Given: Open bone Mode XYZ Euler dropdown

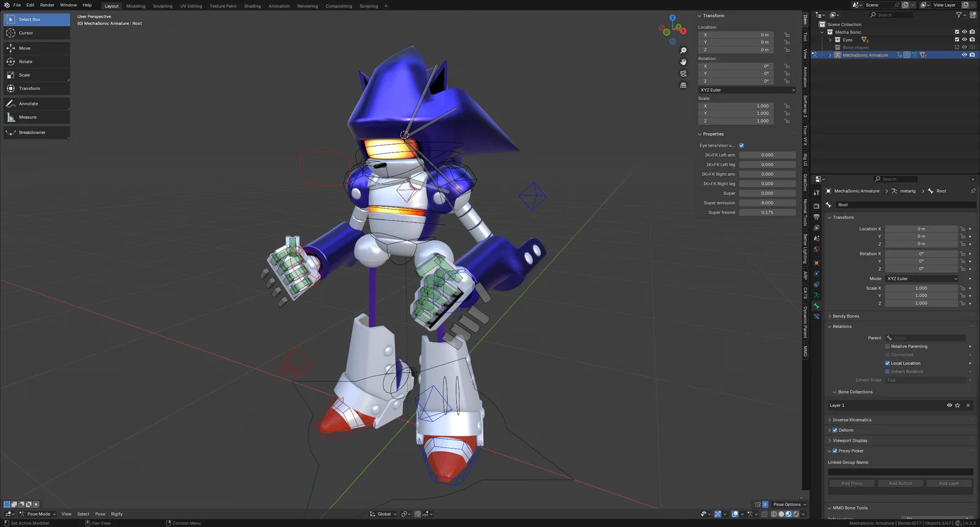Looking at the screenshot, I should point(922,279).
